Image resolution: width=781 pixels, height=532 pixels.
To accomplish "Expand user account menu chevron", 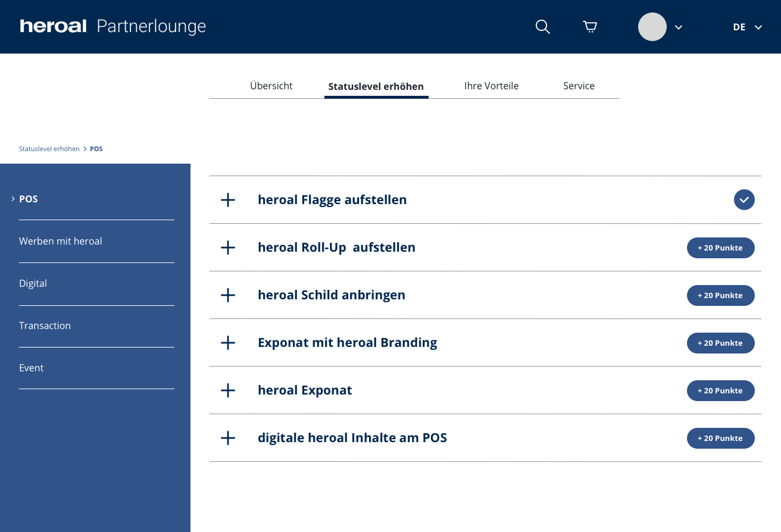I will coord(678,27).
